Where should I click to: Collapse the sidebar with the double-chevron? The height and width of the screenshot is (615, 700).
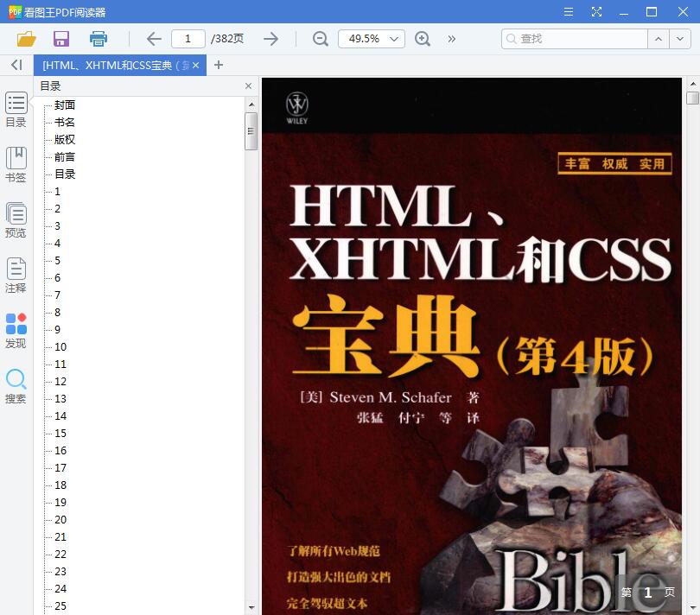point(16,65)
